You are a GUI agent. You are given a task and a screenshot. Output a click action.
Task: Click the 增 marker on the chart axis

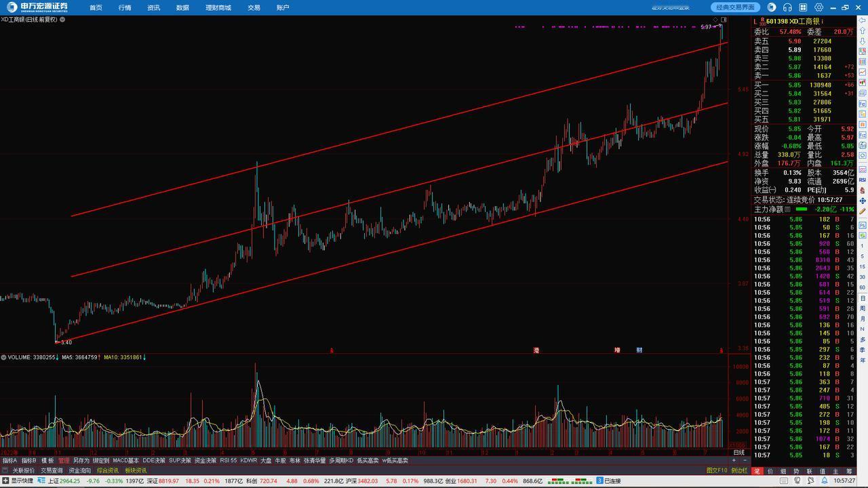[x=617, y=350]
